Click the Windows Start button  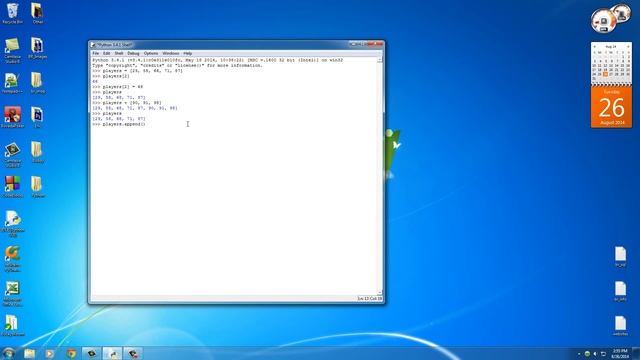[x=8, y=353]
